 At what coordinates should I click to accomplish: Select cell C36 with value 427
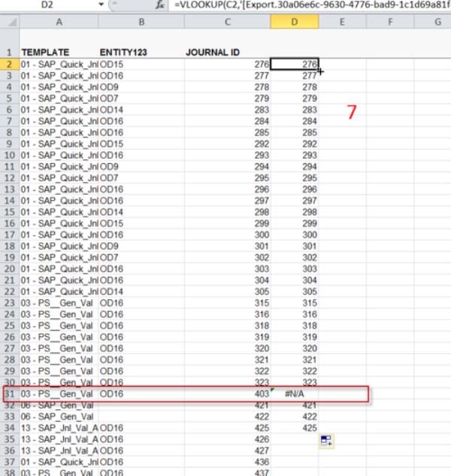point(227,450)
